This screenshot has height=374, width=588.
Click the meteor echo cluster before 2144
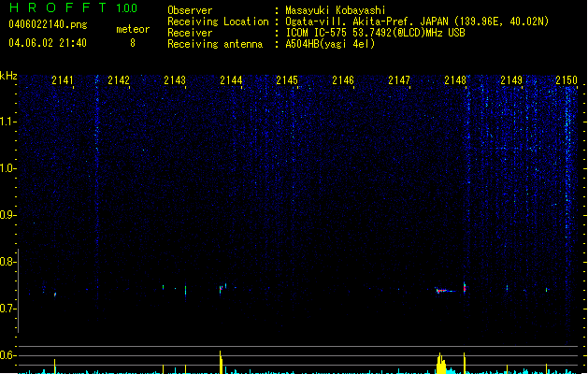222,289
